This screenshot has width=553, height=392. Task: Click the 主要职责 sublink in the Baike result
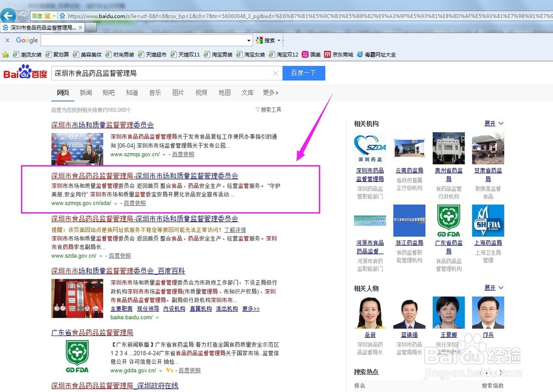point(121,309)
